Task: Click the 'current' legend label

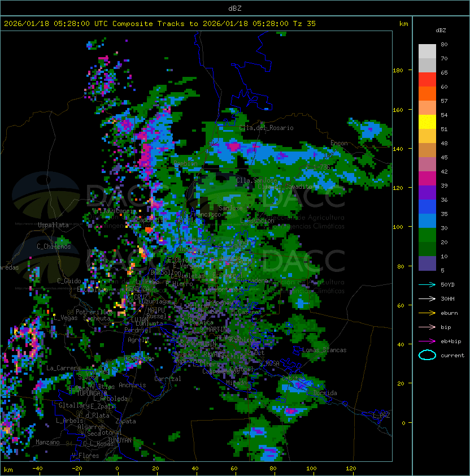Action: [x=452, y=356]
